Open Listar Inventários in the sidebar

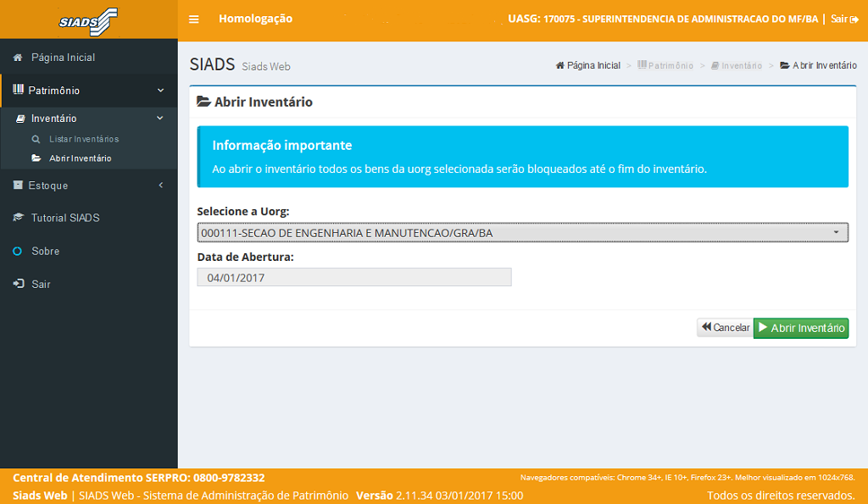(x=84, y=140)
